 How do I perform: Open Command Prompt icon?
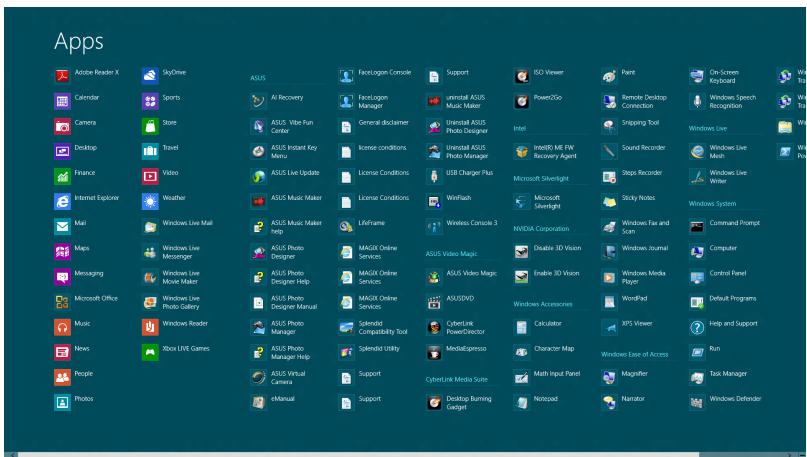(x=697, y=226)
